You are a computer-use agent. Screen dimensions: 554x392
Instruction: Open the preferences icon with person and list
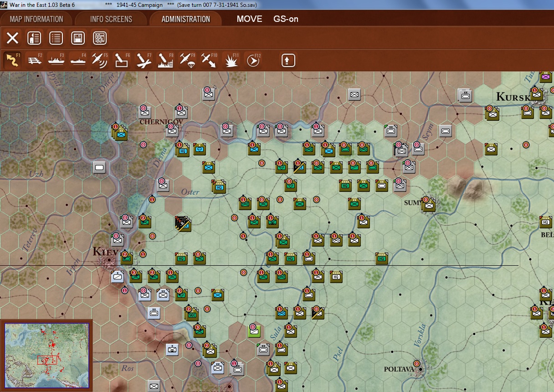(x=34, y=38)
